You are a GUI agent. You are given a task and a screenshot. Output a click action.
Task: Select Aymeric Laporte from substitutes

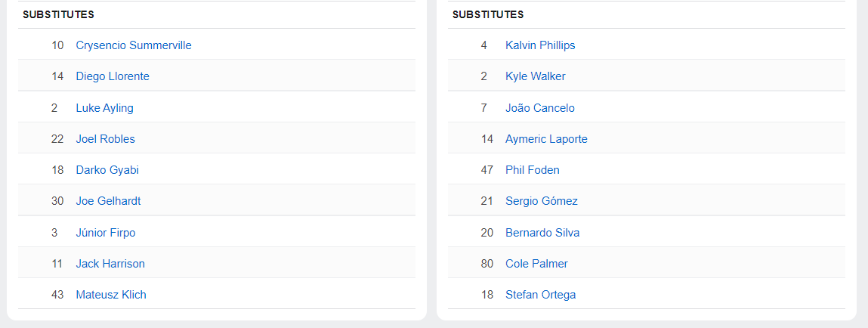point(546,139)
